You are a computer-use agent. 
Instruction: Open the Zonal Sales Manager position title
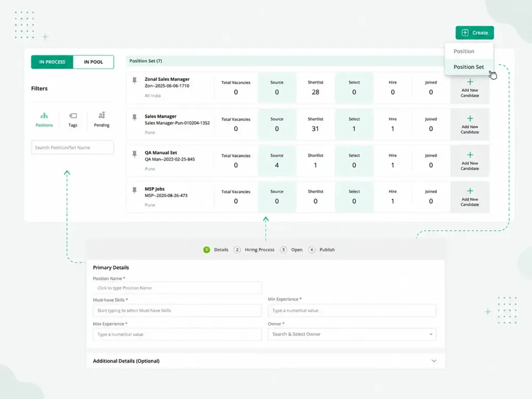167,79
